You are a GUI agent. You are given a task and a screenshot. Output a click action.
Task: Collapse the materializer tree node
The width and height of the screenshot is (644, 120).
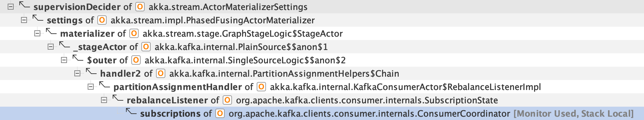(x=37, y=33)
